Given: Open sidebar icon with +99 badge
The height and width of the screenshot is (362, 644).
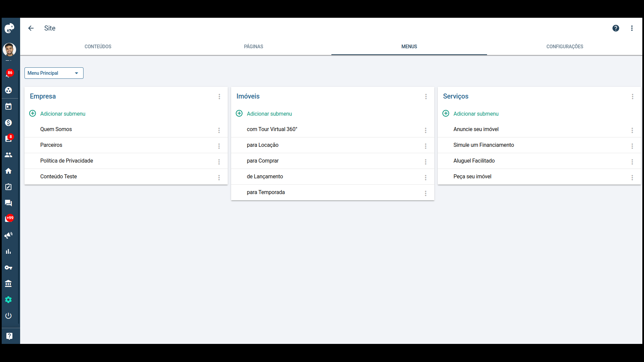Looking at the screenshot, I should 9,219.
